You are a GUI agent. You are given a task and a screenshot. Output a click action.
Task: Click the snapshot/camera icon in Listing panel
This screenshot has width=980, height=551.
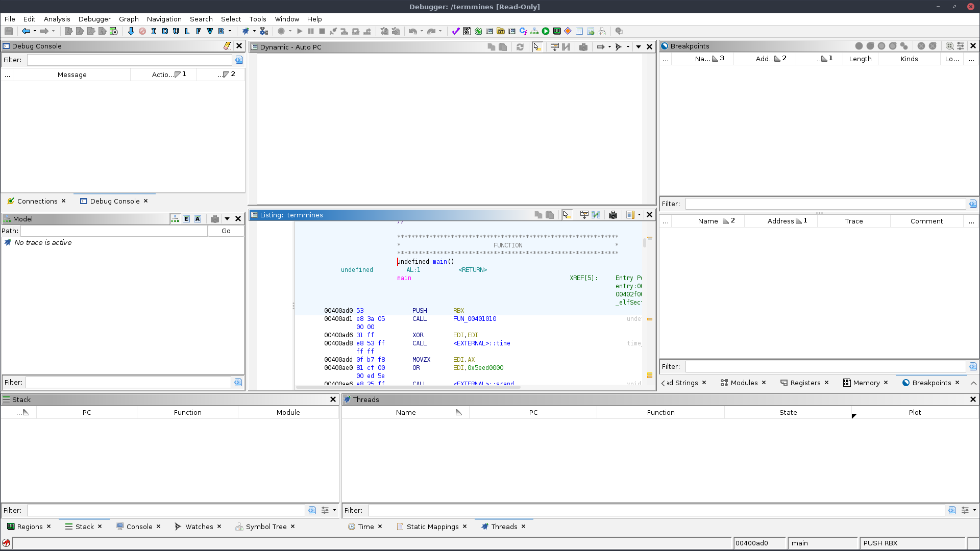pyautogui.click(x=612, y=215)
